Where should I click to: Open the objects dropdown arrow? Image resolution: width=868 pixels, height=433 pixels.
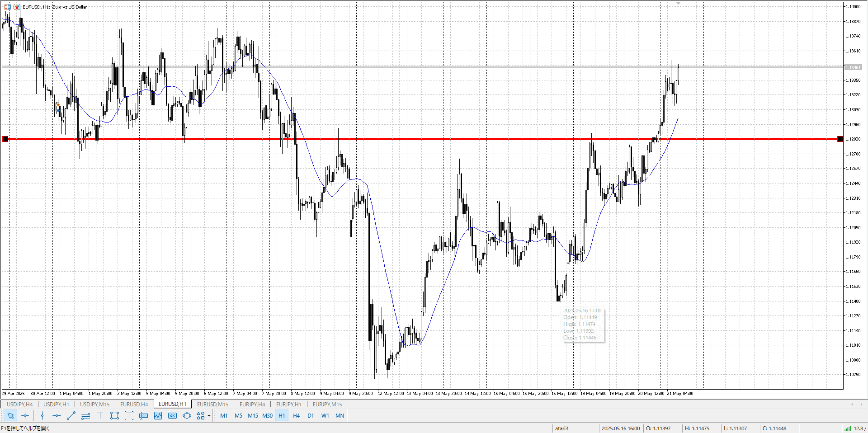[209, 416]
